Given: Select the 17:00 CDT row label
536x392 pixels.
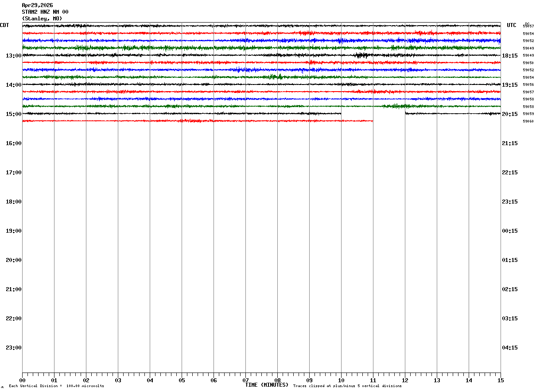Looking at the screenshot, I should point(14,173).
